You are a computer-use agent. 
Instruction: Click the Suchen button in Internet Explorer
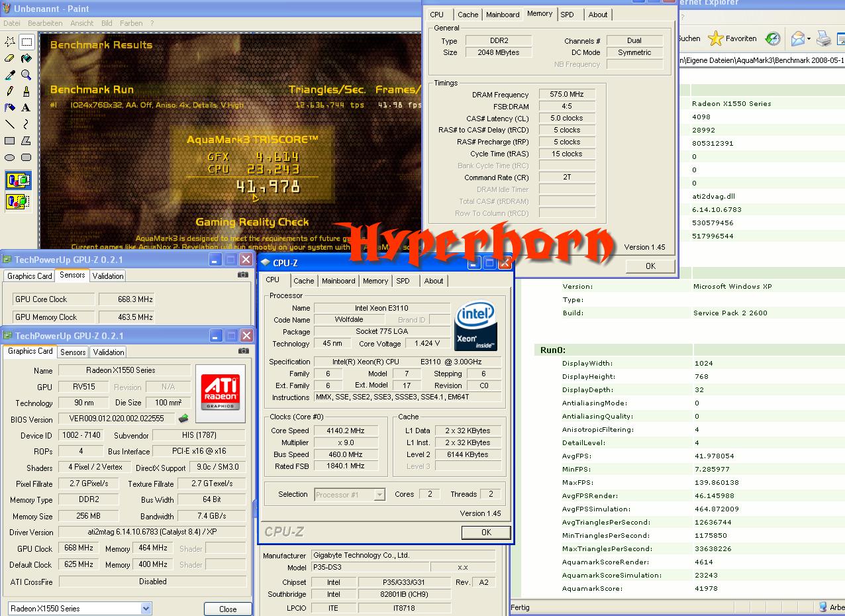click(x=689, y=38)
